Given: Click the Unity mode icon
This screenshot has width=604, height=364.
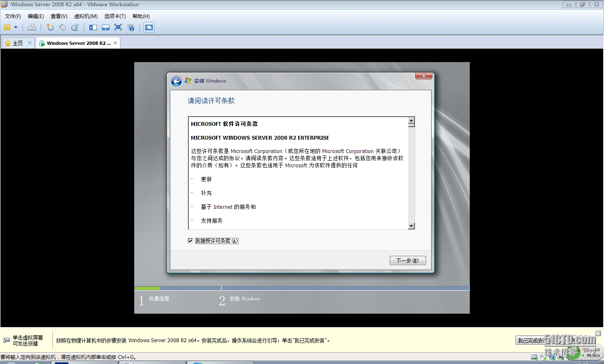Looking at the screenshot, I should point(131,27).
